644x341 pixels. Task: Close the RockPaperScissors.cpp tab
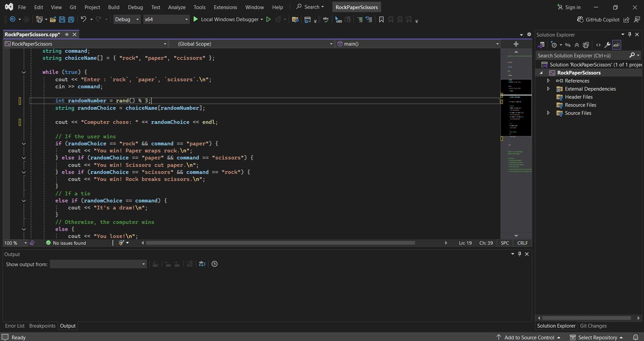point(74,34)
